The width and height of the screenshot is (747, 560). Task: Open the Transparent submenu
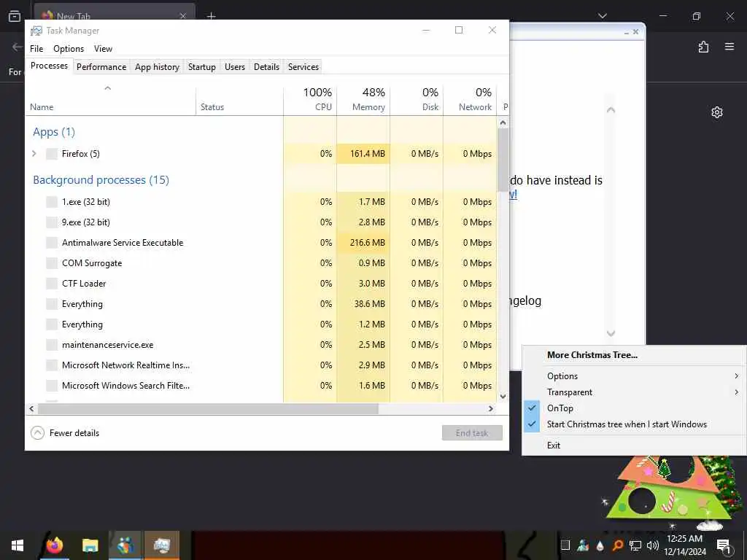tap(634, 392)
